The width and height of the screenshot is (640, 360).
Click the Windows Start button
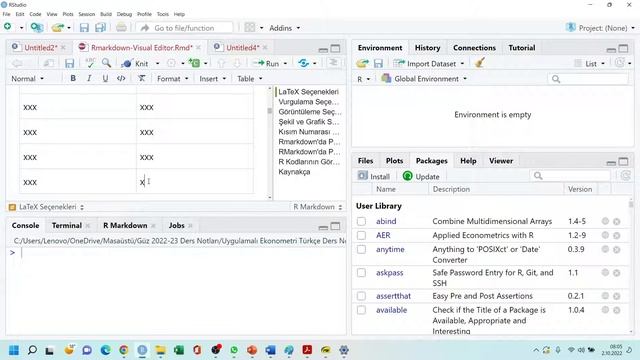[x=14, y=350]
